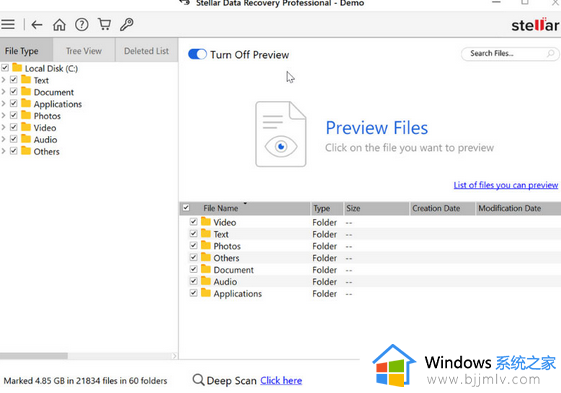561x393 pixels.
Task: Switch to the File Type tab
Action: tap(26, 50)
